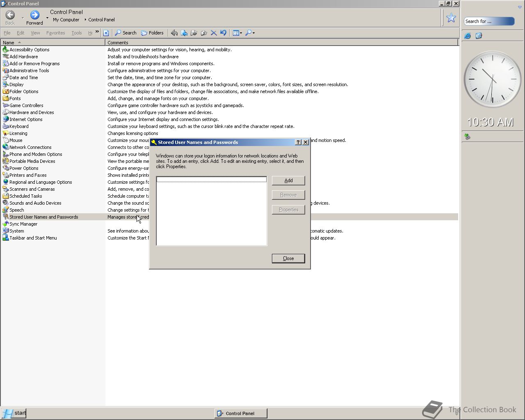Click the favorites star icon
525x420 pixels.
click(x=451, y=18)
